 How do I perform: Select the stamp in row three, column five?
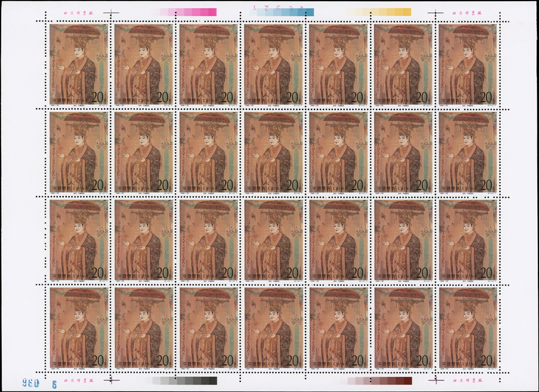[x=338, y=241]
